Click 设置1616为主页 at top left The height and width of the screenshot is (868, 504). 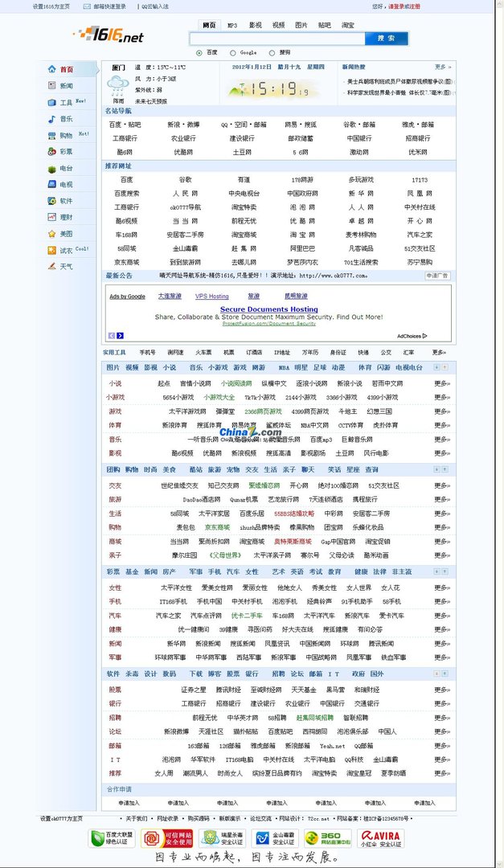click(51, 6)
